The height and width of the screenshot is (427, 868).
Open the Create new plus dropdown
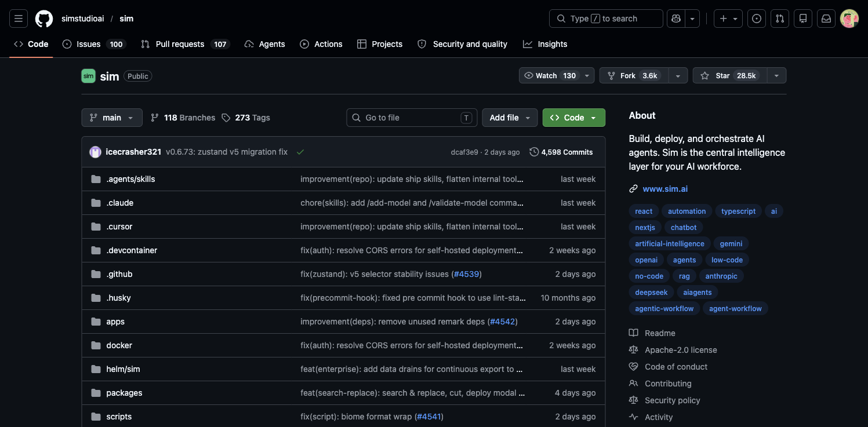point(728,19)
